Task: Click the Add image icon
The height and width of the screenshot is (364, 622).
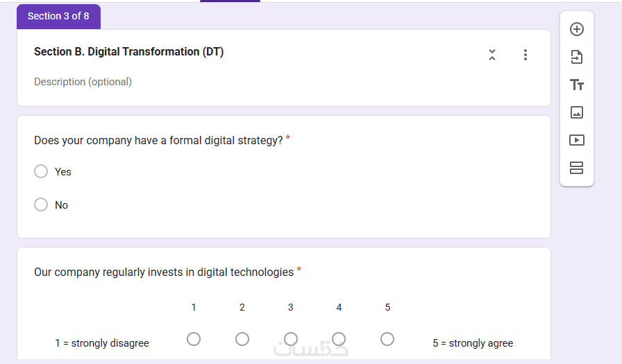Action: [x=576, y=112]
